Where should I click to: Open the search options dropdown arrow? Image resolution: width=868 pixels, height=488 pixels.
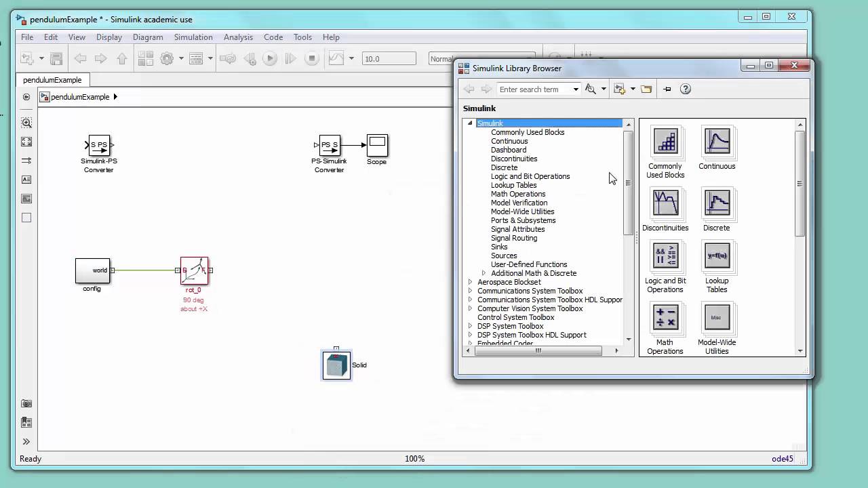tap(604, 89)
